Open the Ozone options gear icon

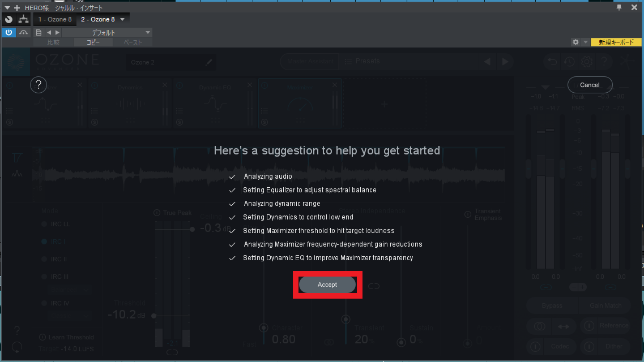[x=586, y=62]
